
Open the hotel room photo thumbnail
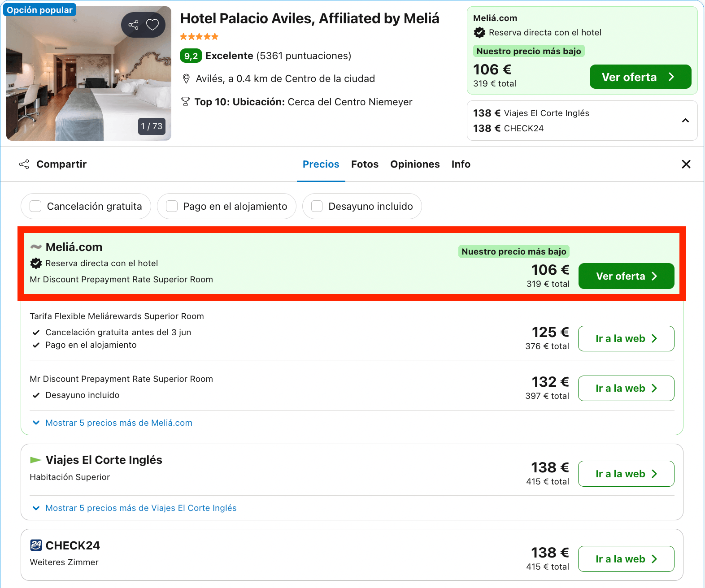point(89,73)
